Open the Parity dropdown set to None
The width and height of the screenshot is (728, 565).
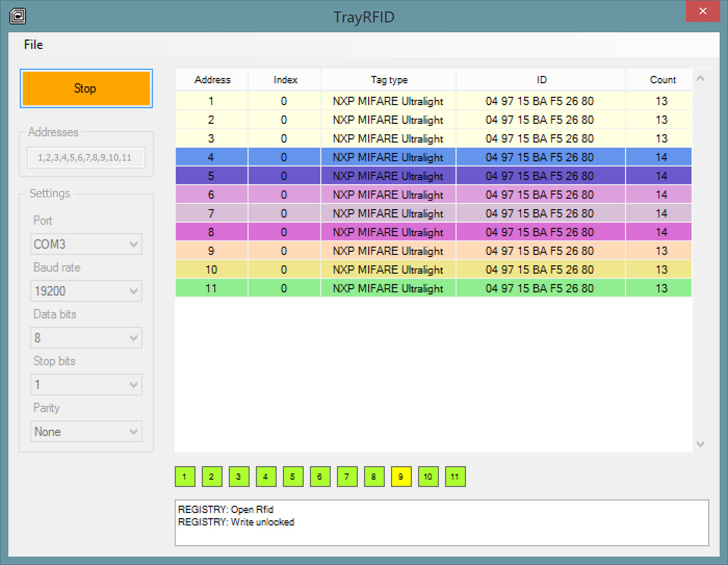point(86,432)
